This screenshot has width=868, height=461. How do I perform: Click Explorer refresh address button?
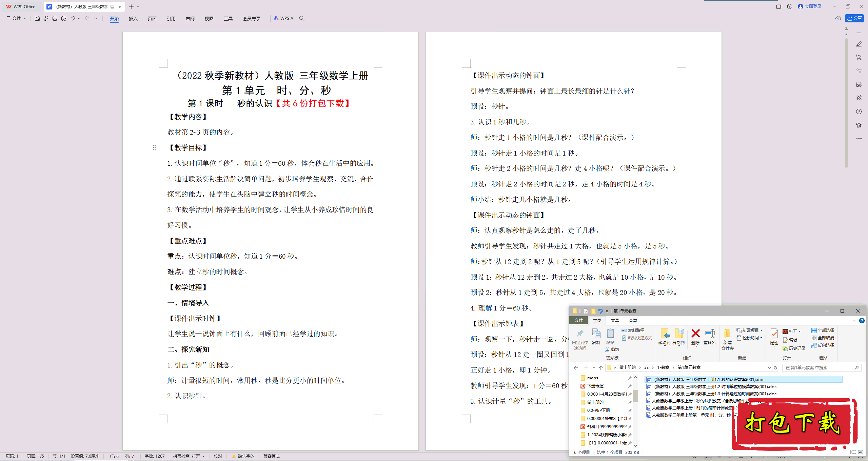(775, 368)
